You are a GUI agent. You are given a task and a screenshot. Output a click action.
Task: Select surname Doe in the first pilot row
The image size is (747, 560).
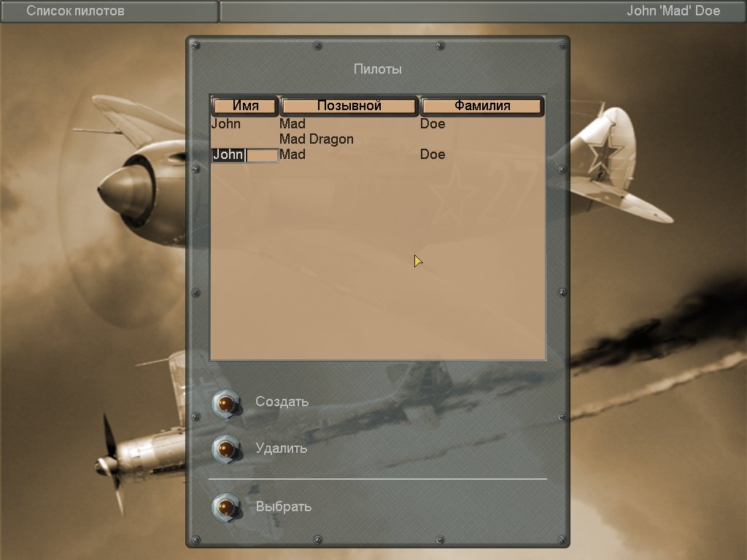(x=433, y=124)
